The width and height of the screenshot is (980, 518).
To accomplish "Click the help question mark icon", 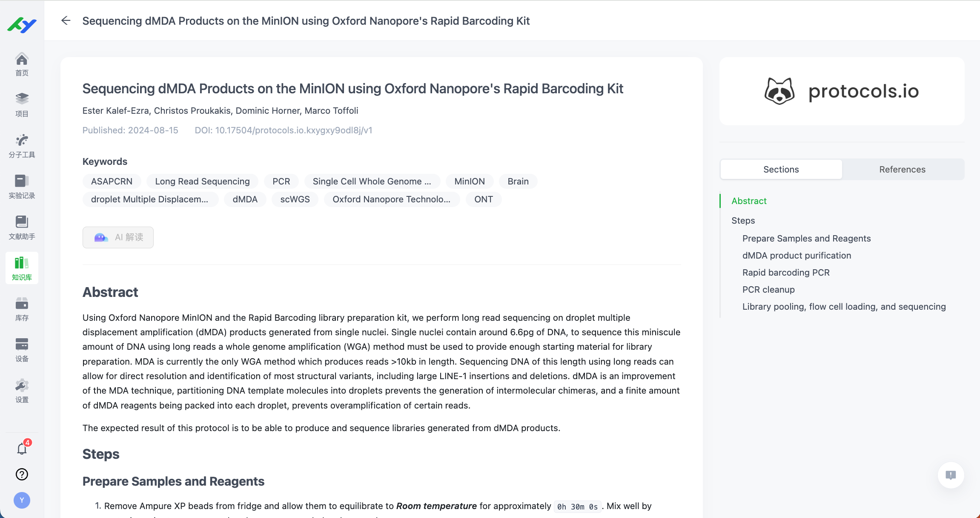I will pos(22,474).
